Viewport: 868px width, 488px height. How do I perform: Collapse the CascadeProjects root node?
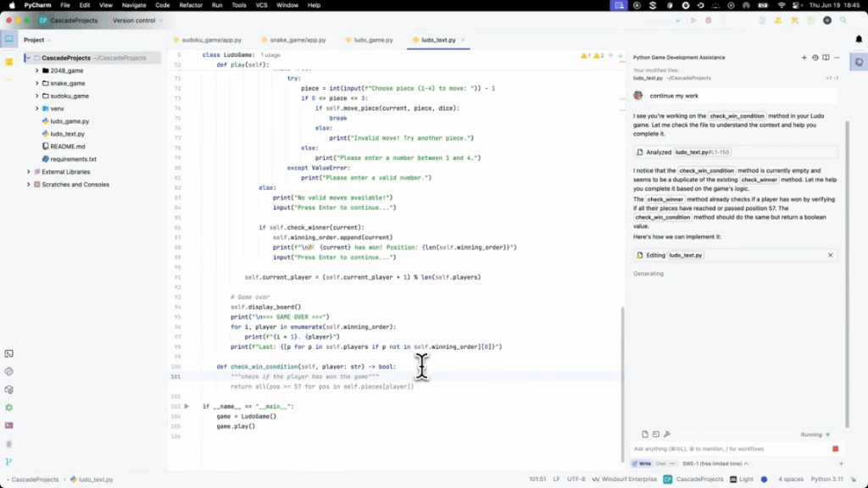pyautogui.click(x=28, y=58)
